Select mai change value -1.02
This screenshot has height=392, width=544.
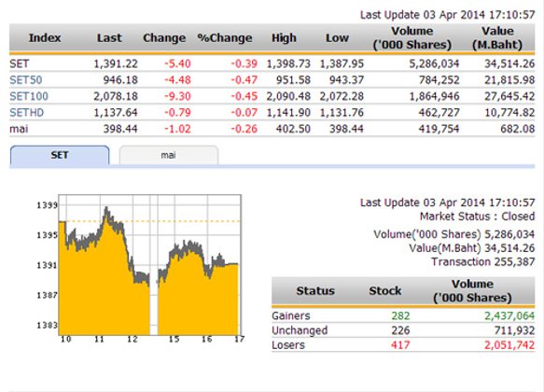click(177, 129)
